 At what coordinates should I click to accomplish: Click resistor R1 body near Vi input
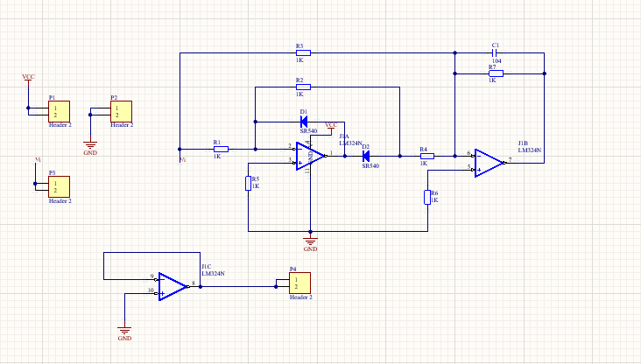222,149
